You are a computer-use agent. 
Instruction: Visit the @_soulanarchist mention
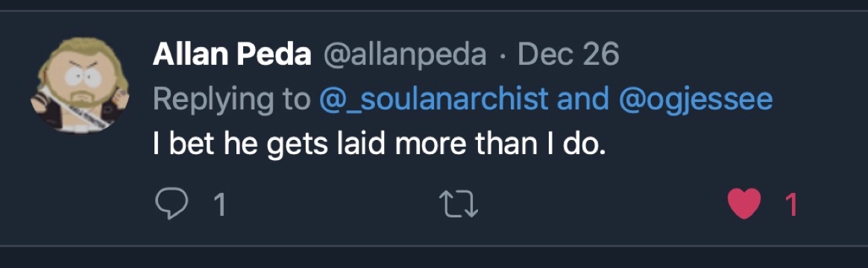coord(433,100)
